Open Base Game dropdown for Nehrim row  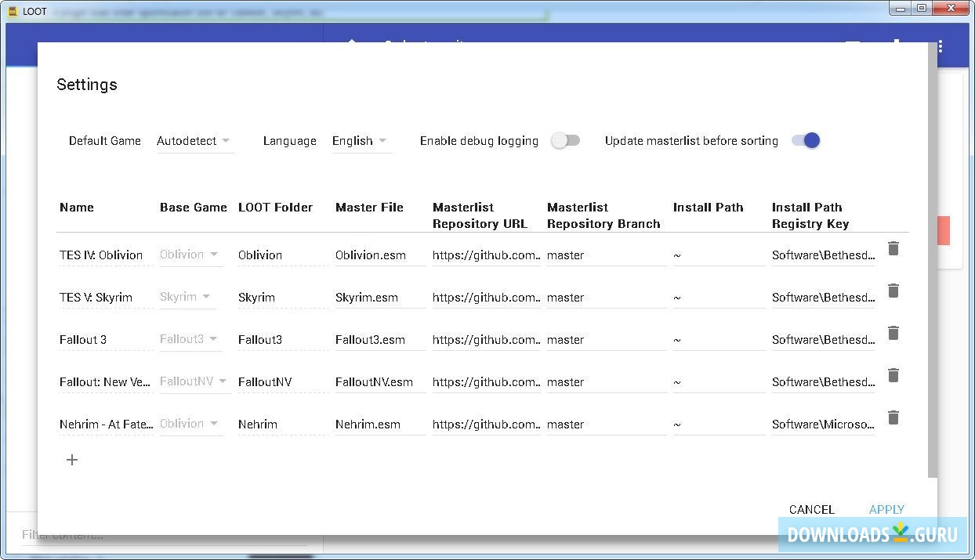190,424
